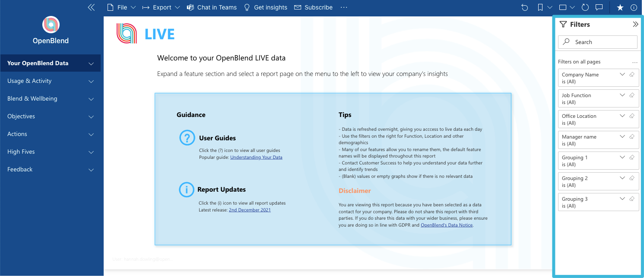Open more options ellipsis in top bar
The image size is (644, 278).
tap(344, 7)
